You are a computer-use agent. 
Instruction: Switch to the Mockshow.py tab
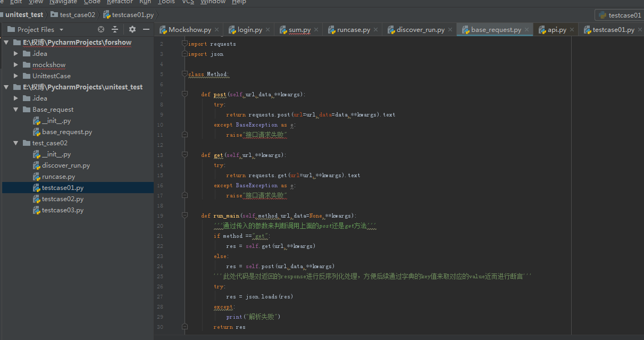click(189, 30)
